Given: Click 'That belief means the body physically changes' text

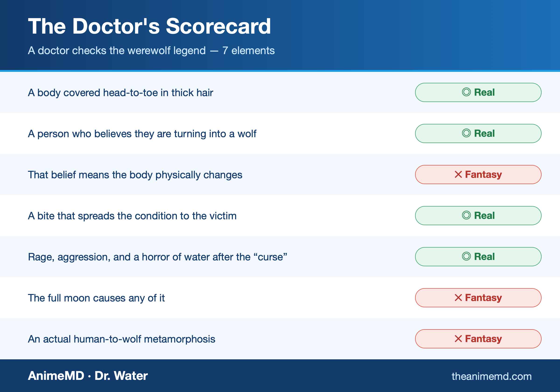Looking at the screenshot, I should click(x=135, y=175).
